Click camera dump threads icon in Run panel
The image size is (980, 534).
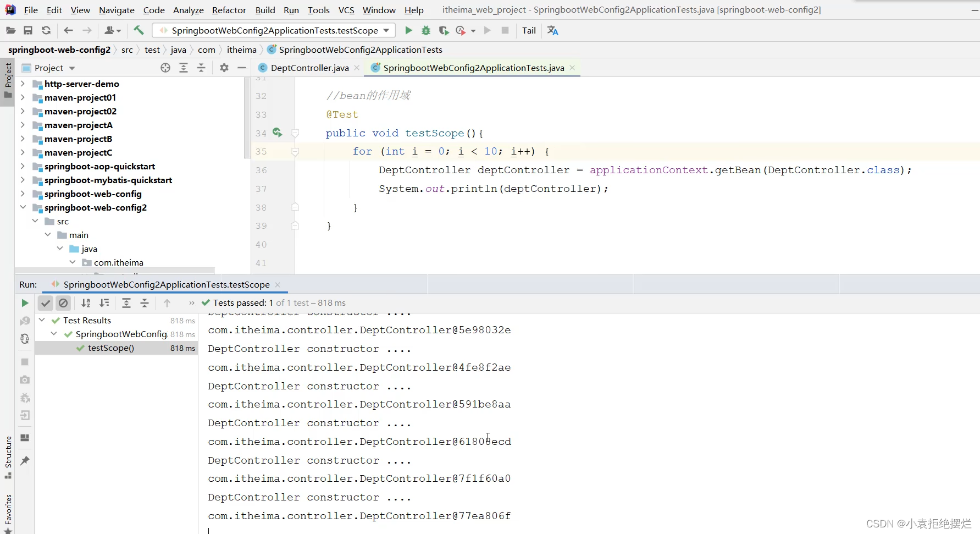[25, 380]
